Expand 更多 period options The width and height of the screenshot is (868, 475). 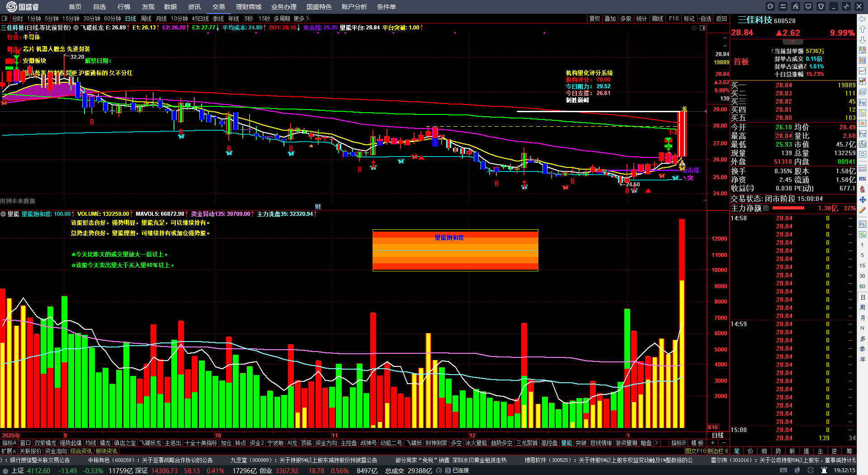(x=301, y=19)
